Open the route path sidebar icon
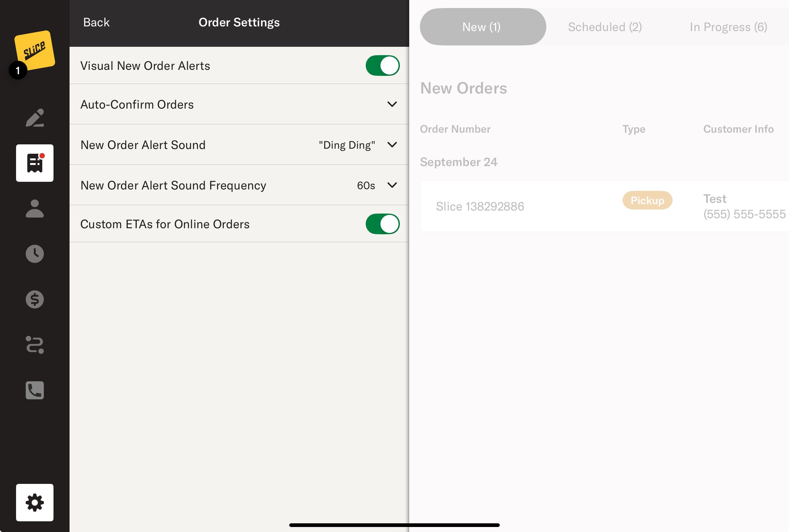Image resolution: width=789 pixels, height=532 pixels. 35,345
